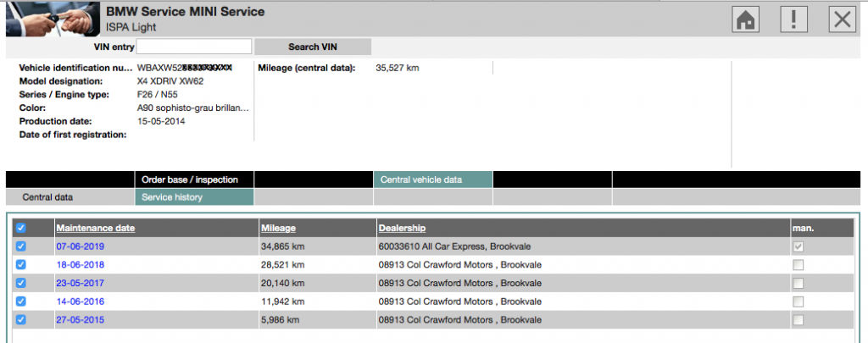Screen dimensions: 868x343
Task: Close ISPA Light with the X icon
Action: click(843, 20)
